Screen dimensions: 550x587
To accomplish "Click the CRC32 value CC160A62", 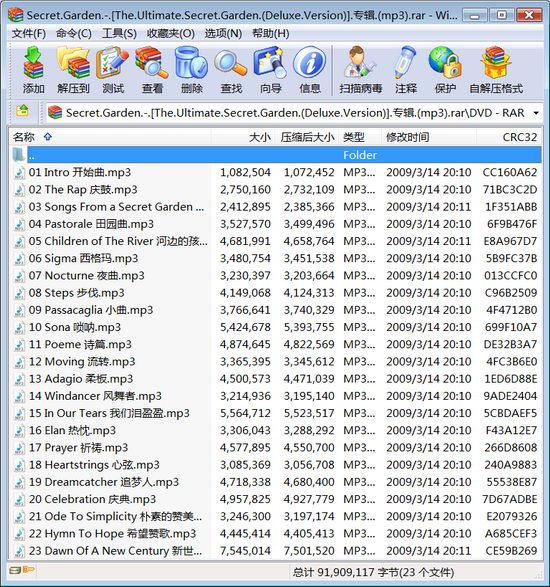I will (x=510, y=173).
